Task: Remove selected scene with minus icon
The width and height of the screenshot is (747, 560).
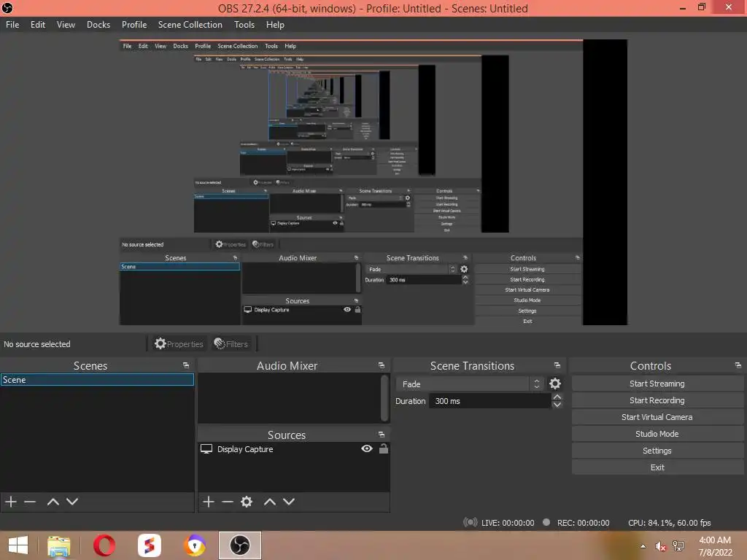Action: point(30,502)
